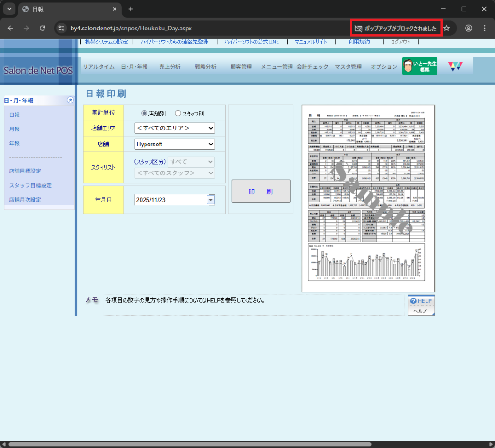The height and width of the screenshot is (448, 495).
Task: Open the HELP ヘルプ icon
Action: coord(421,305)
